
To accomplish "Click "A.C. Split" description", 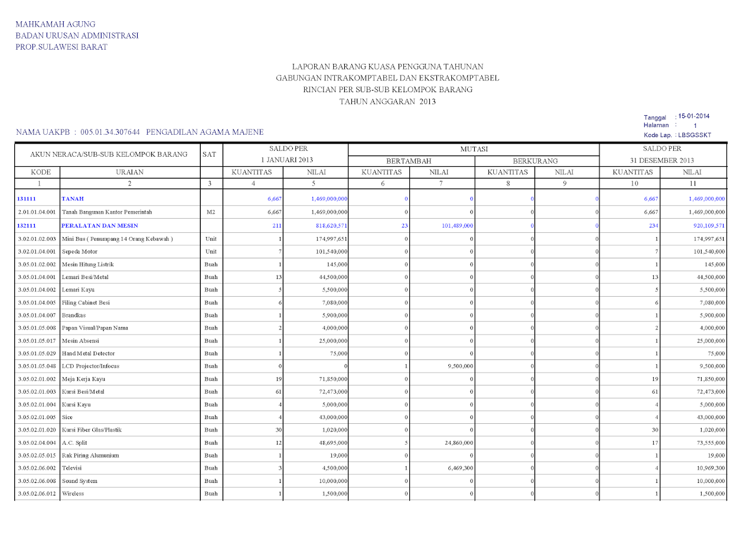I will tap(74, 443).
